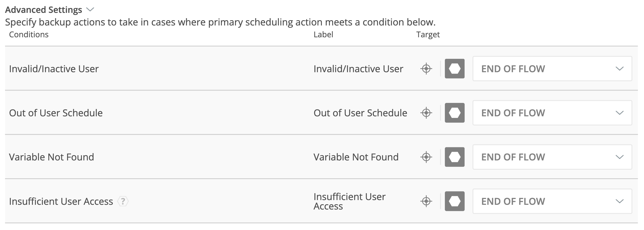Image resolution: width=644 pixels, height=230 pixels.
Task: Click the Insufficient User Access label field
Action: pos(349,201)
